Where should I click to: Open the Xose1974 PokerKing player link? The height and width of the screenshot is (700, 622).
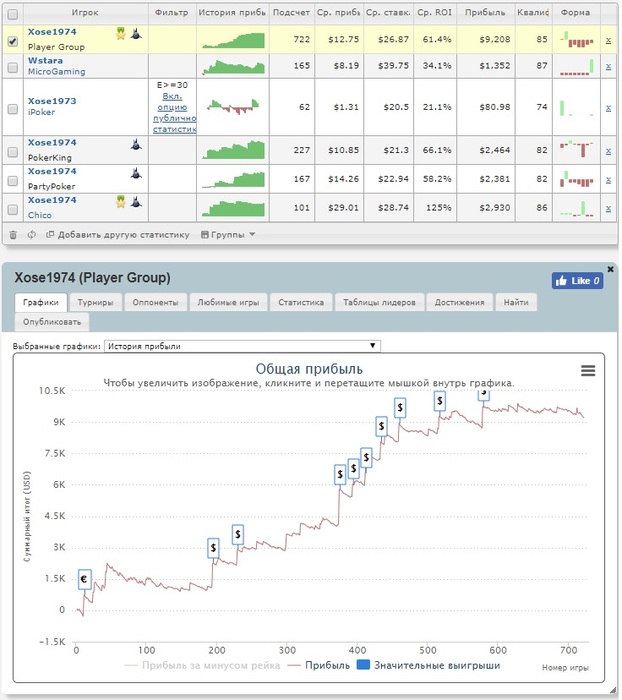52,142
